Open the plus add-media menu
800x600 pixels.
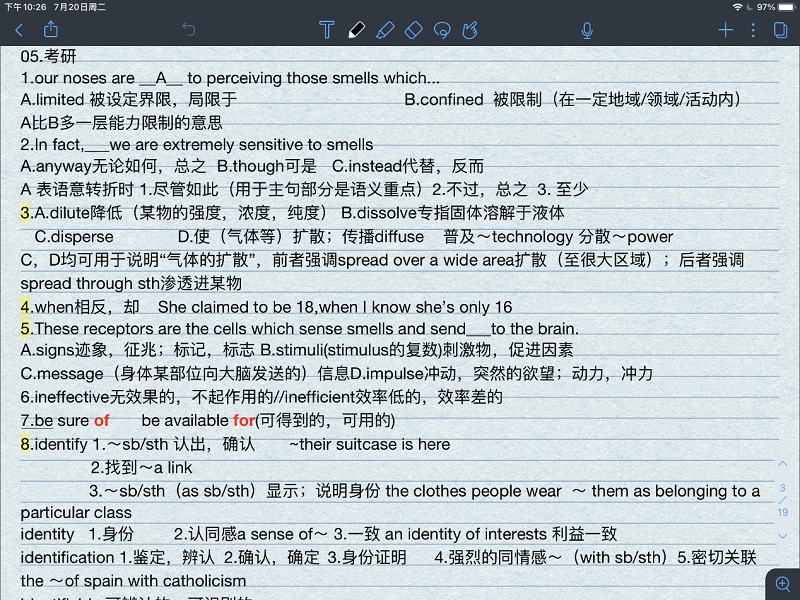click(x=726, y=30)
